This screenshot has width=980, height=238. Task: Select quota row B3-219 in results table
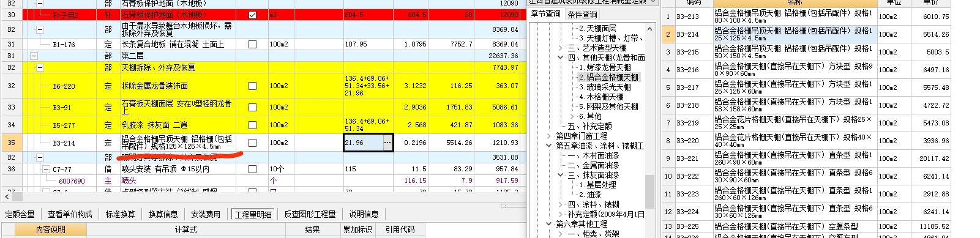pyautogui.click(x=806, y=123)
